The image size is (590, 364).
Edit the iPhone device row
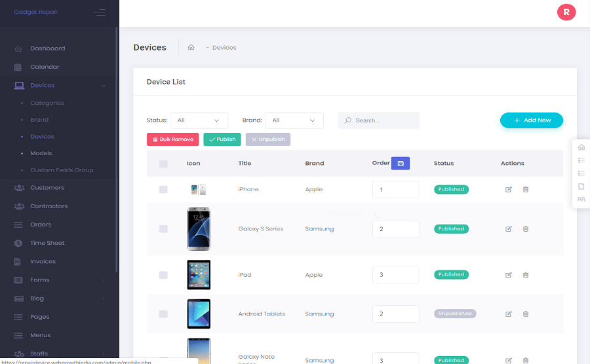(508, 189)
